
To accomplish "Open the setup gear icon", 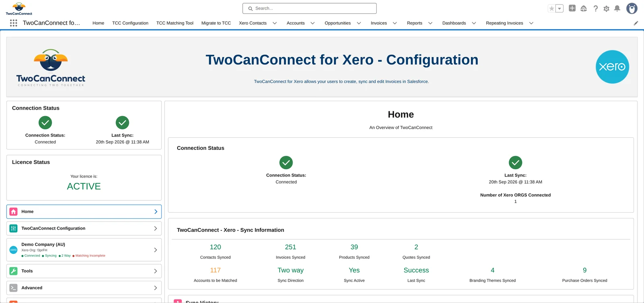I will 606,8.
